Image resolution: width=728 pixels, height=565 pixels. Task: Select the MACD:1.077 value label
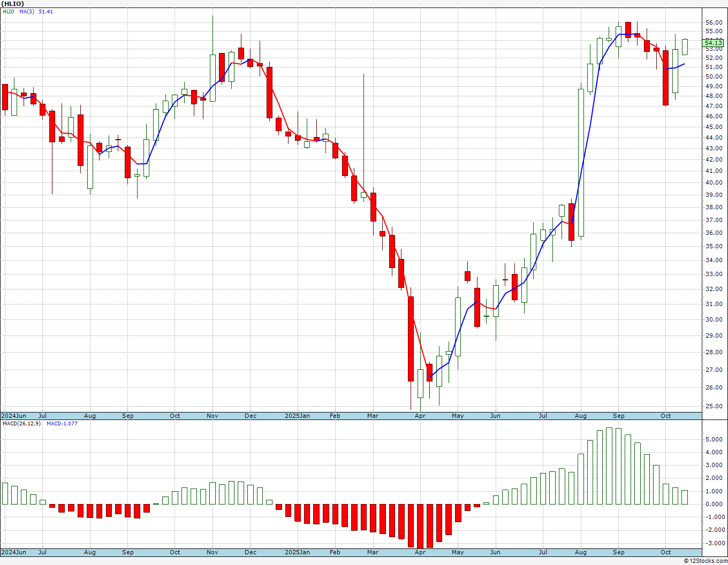pyautogui.click(x=62, y=424)
